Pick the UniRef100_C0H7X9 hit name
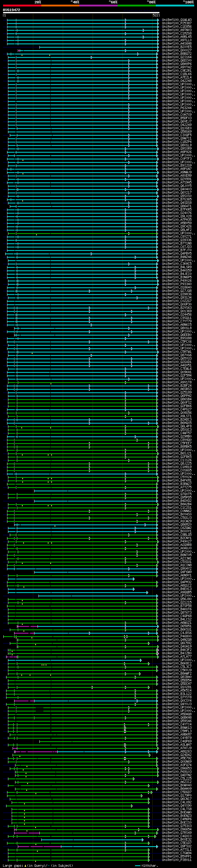This screenshot has height=868, width=197. pyautogui.click(x=177, y=115)
